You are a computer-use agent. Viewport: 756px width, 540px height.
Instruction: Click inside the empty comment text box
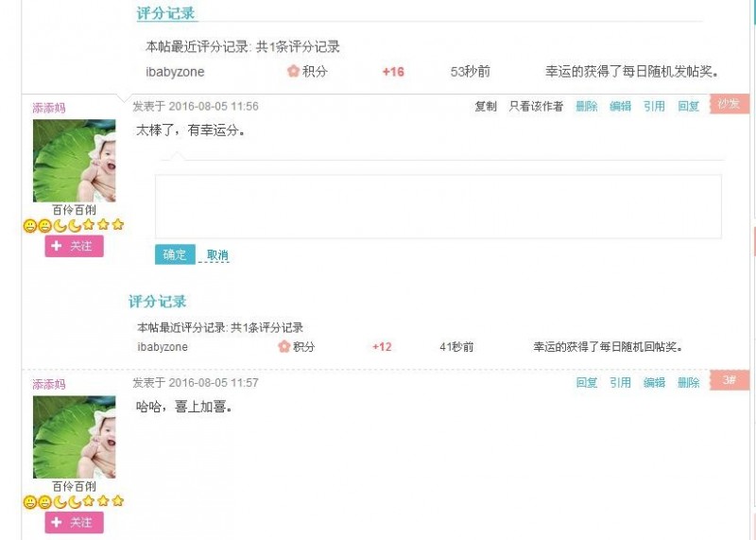click(x=438, y=206)
